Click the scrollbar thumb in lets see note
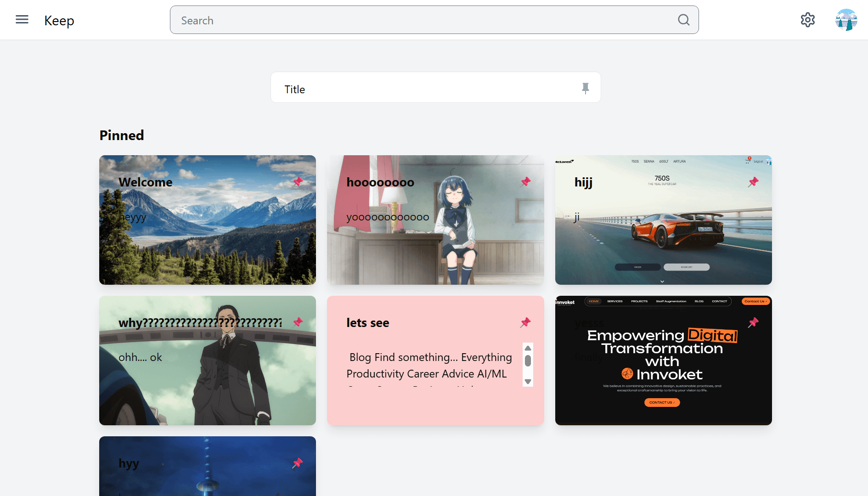This screenshot has height=496, width=868. [x=528, y=361]
